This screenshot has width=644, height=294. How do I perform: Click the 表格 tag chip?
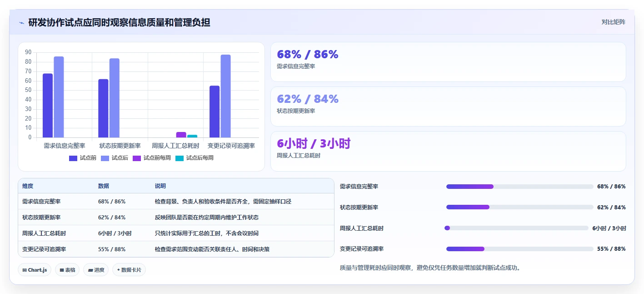[67, 270]
